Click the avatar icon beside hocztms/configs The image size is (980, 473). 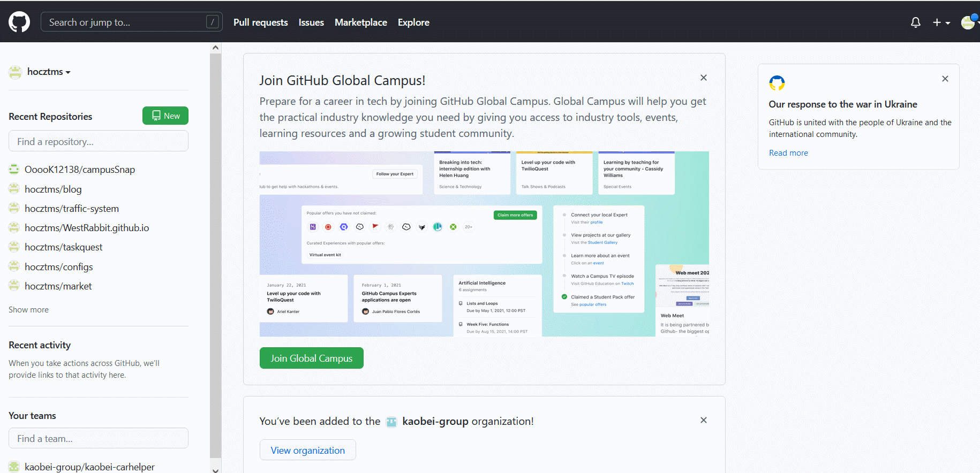click(14, 266)
